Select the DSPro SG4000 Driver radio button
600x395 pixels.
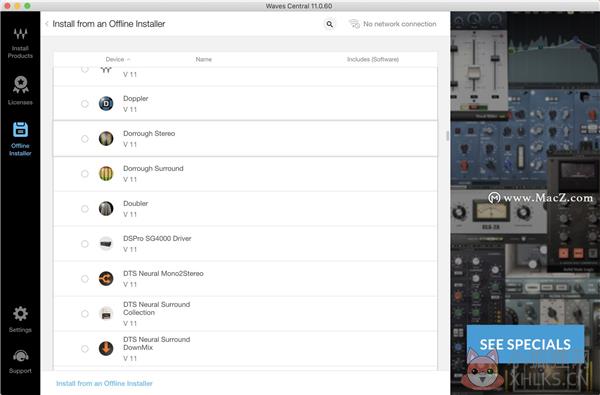click(x=85, y=244)
